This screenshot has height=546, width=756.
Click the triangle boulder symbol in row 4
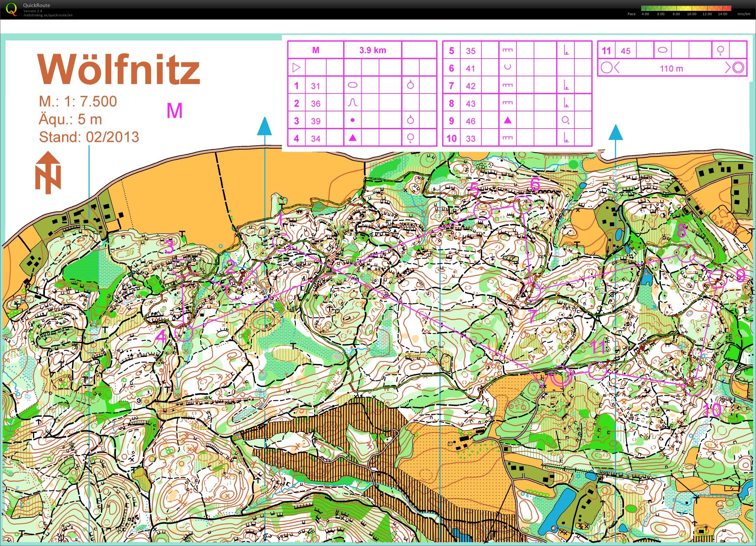[353, 137]
